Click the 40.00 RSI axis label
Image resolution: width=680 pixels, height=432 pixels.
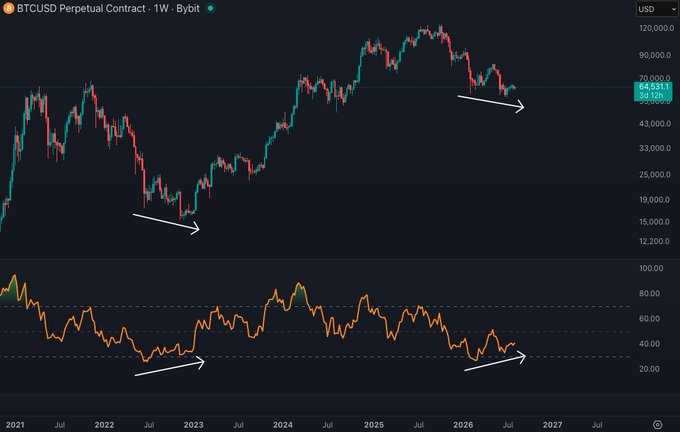coord(649,344)
